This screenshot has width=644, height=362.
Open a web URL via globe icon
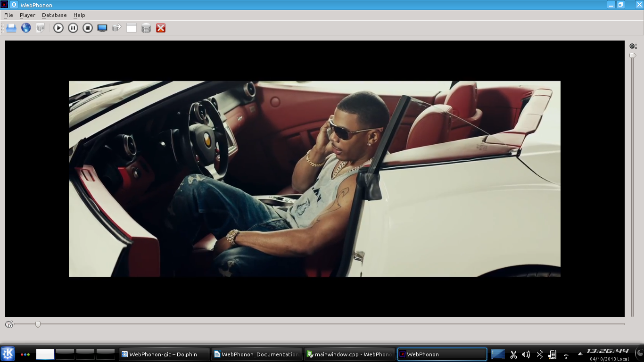click(x=26, y=28)
